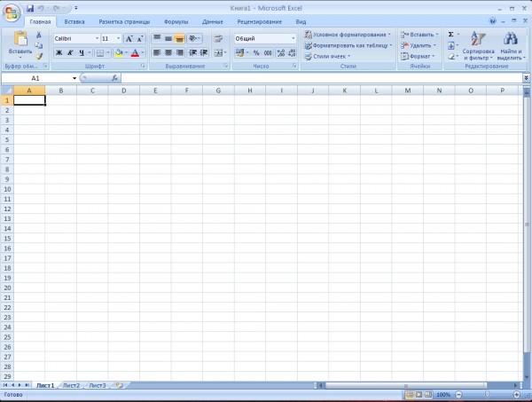532x402 pixels.
Task: Click the Format Painter brush icon
Action: pos(39,57)
